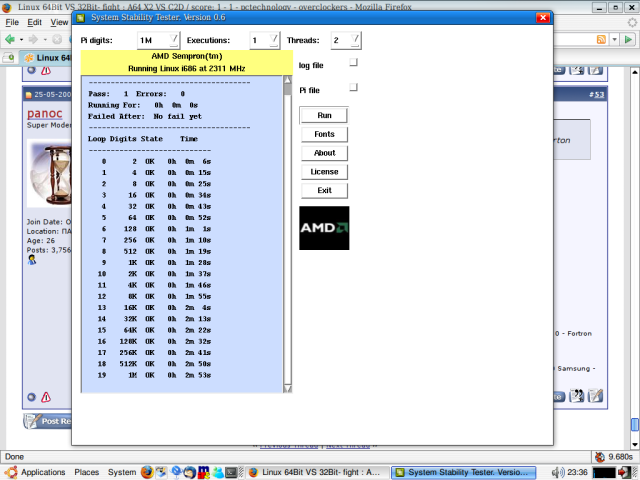Click Firefox page scrollbar down arrow
Viewport: 640px width, 480px height.
tap(635, 444)
